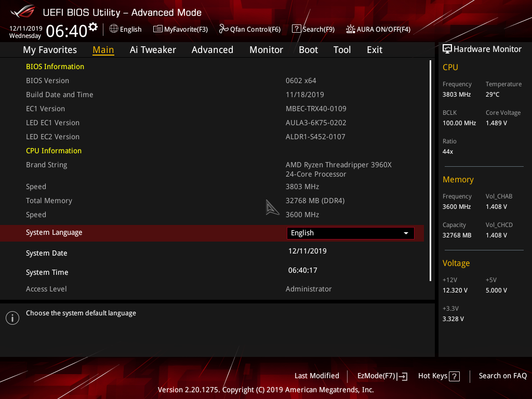The height and width of the screenshot is (399, 532).
Task: Toggle AURA lighting on or off
Action: (x=378, y=29)
